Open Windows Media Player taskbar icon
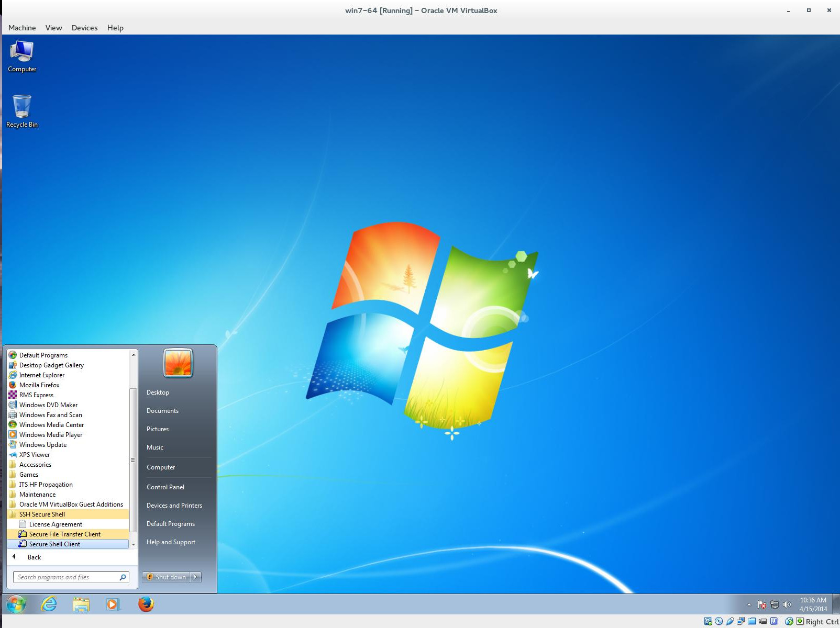The width and height of the screenshot is (840, 628). 113,604
